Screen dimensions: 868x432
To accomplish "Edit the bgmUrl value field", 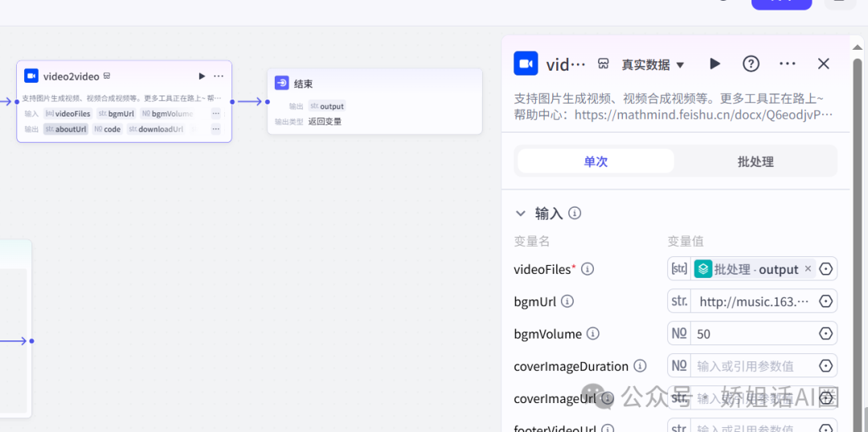I will (754, 301).
